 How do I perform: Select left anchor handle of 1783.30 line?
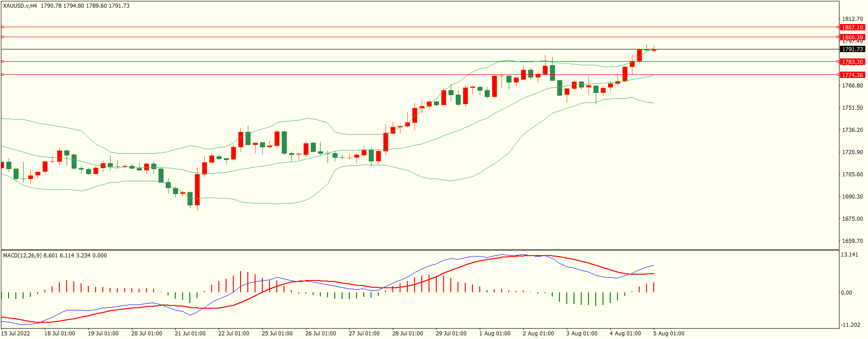[x=2, y=61]
